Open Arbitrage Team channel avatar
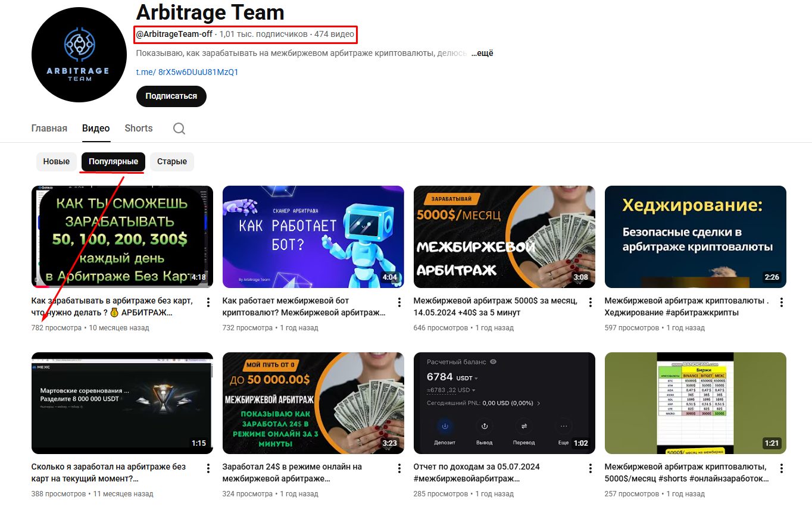 click(x=79, y=55)
